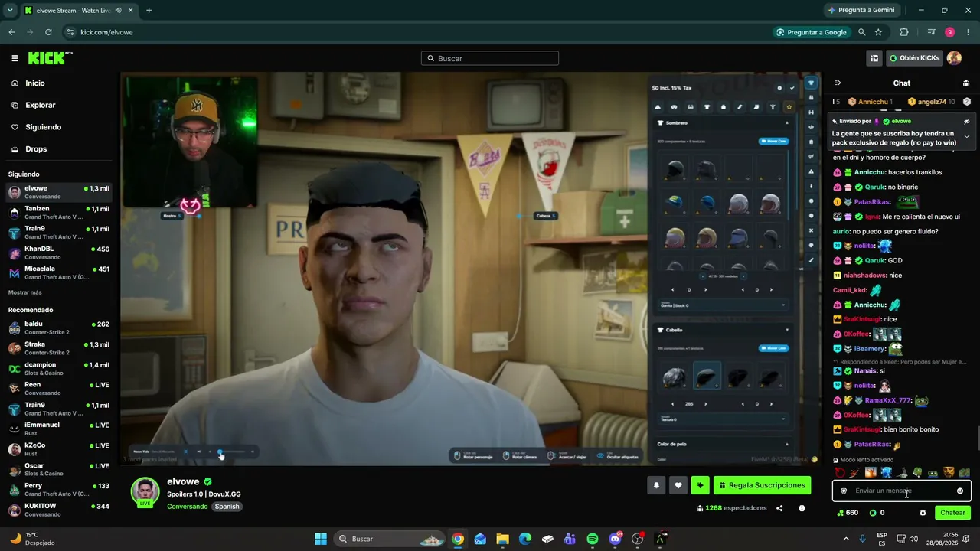
Task: Open Cabello texture dropdown
Action: click(x=722, y=419)
